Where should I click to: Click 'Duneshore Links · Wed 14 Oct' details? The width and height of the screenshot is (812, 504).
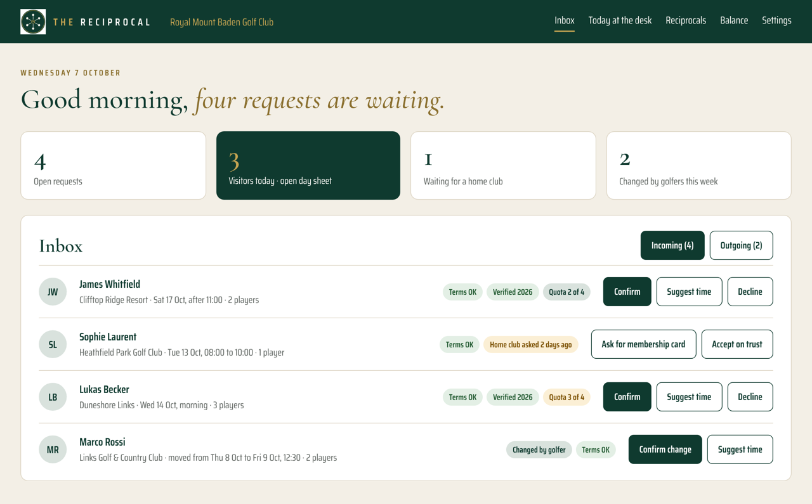[x=161, y=405]
